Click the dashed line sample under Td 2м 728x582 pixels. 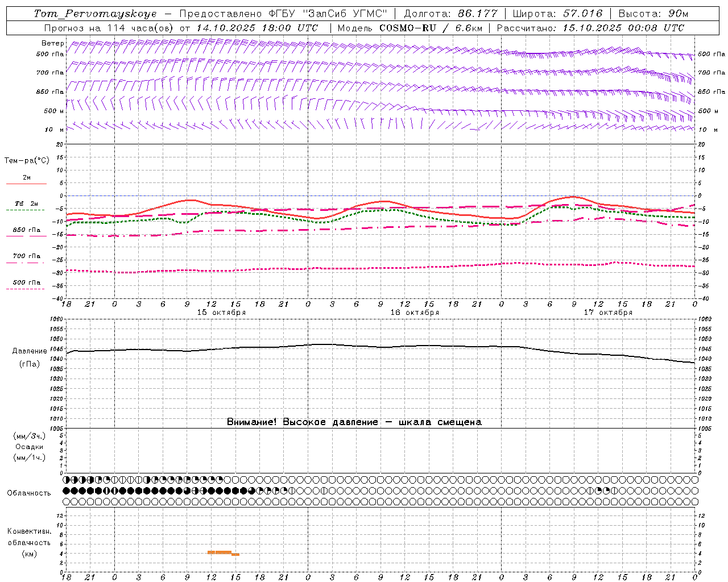[26, 210]
